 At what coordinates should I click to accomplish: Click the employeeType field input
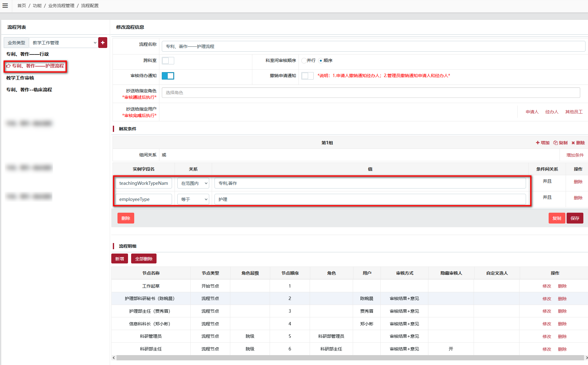click(x=144, y=199)
